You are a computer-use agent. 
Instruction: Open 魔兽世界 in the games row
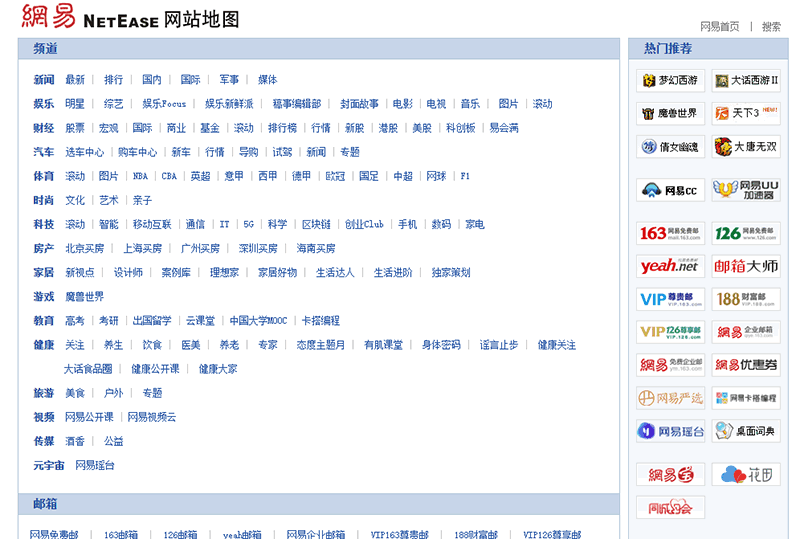85,297
